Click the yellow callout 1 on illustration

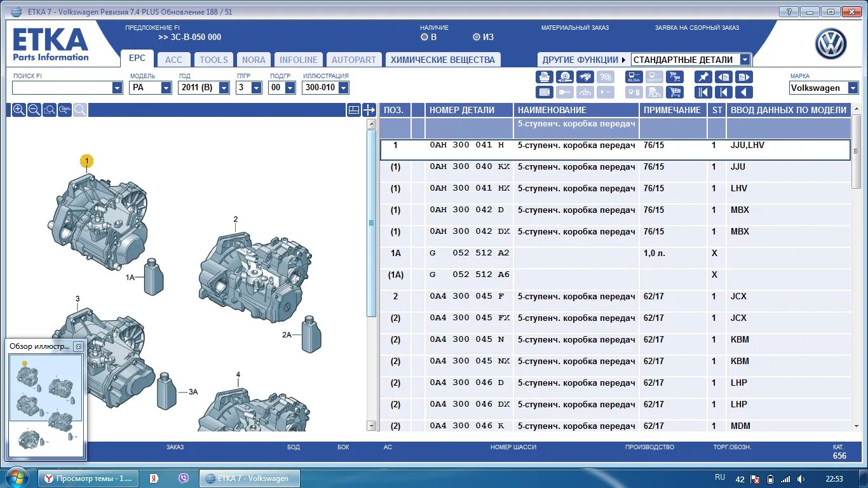click(86, 161)
